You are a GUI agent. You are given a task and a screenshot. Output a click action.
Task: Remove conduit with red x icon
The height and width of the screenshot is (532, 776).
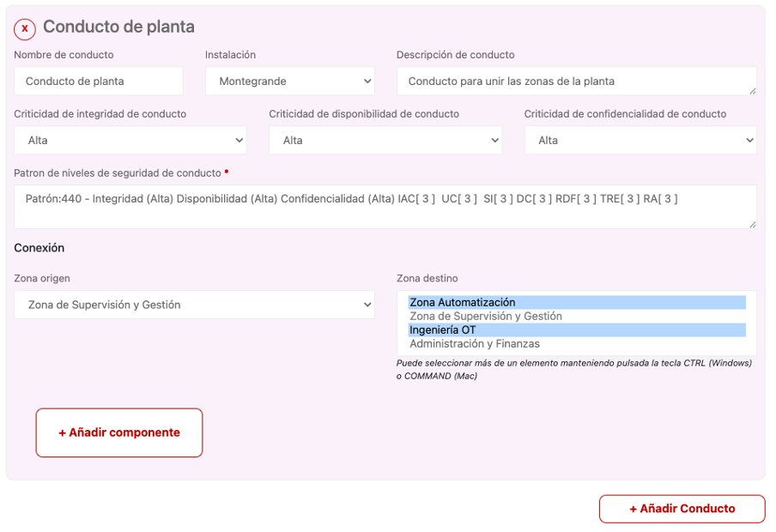click(25, 28)
